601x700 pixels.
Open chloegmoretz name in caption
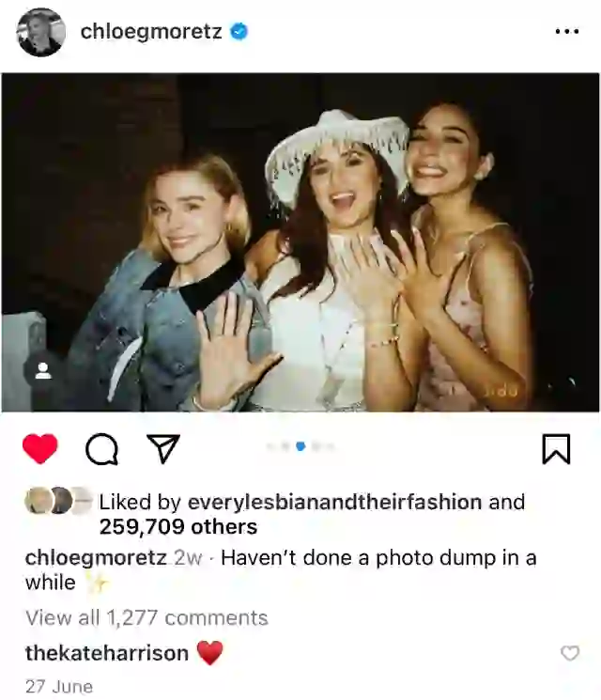(x=97, y=558)
